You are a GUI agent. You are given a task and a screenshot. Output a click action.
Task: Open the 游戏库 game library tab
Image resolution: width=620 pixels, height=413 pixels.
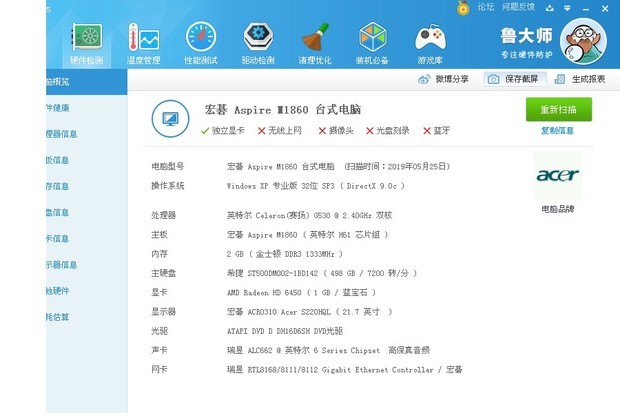[x=430, y=44]
